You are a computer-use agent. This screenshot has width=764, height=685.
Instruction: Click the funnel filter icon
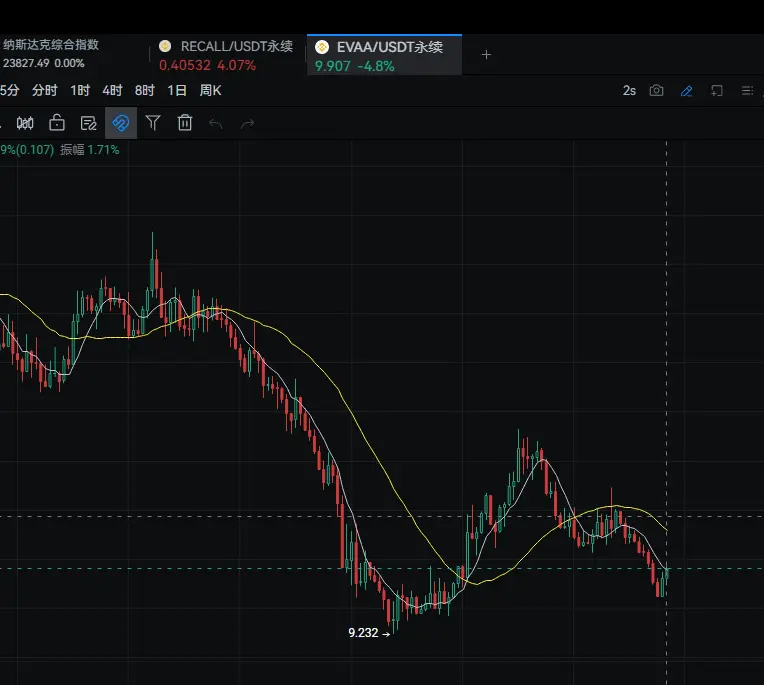click(153, 123)
